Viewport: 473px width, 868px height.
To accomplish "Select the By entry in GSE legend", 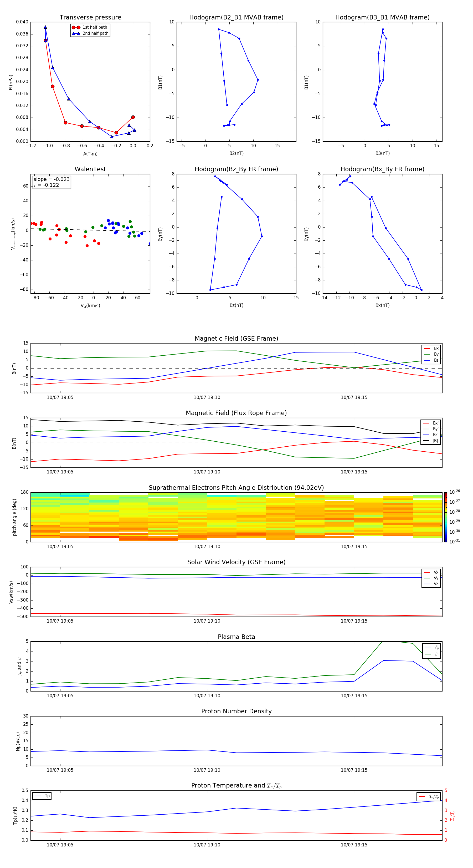I will (x=431, y=355).
